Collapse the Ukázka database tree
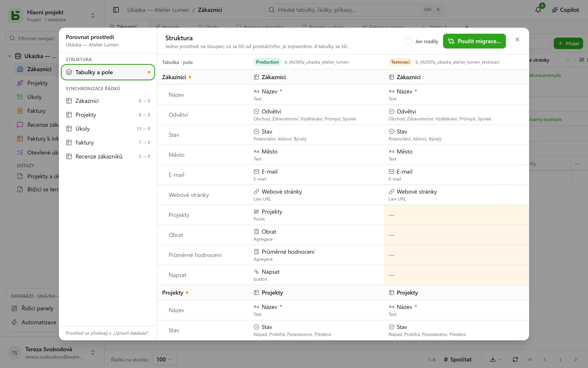Screen dimensions: 588x368 [x=10, y=56]
